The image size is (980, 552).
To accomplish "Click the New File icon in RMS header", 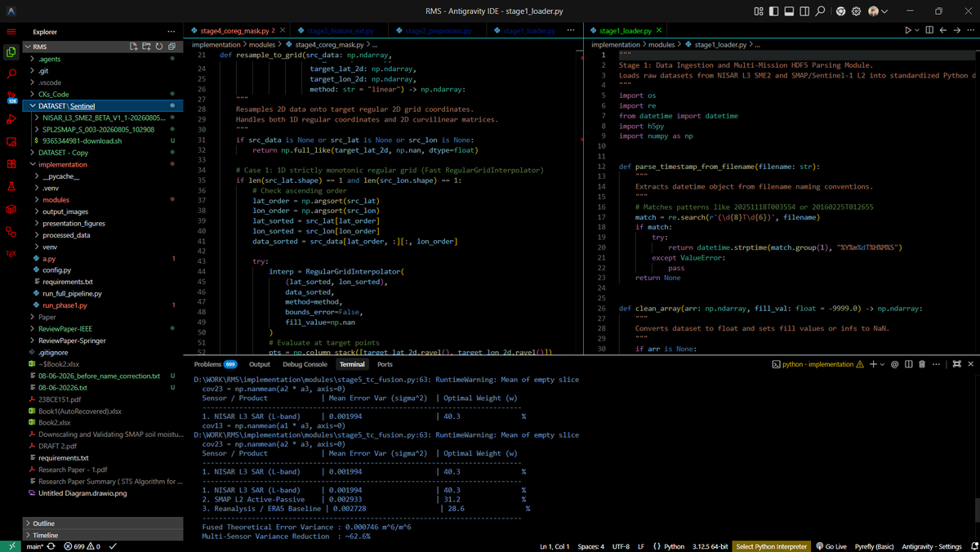I will pos(134,47).
